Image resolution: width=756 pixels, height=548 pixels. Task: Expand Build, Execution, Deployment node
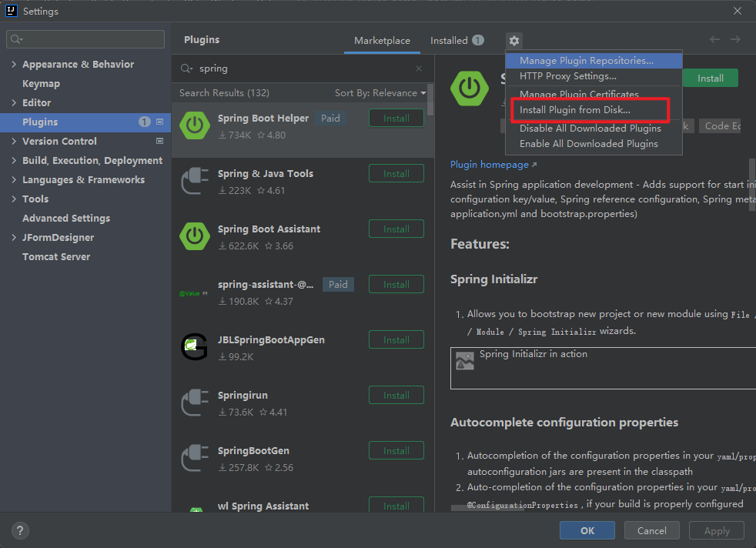[x=14, y=161]
